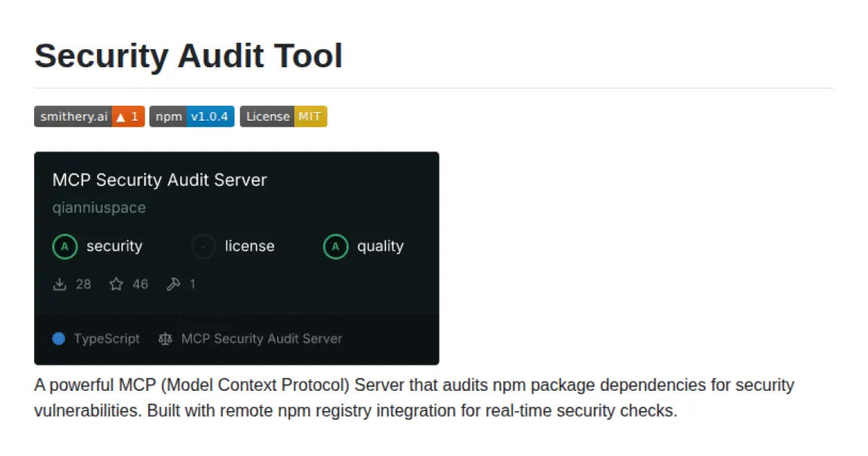Viewport: 868px width, 456px height.
Task: Open the npm v1.0.4 version badge
Action: (x=191, y=116)
